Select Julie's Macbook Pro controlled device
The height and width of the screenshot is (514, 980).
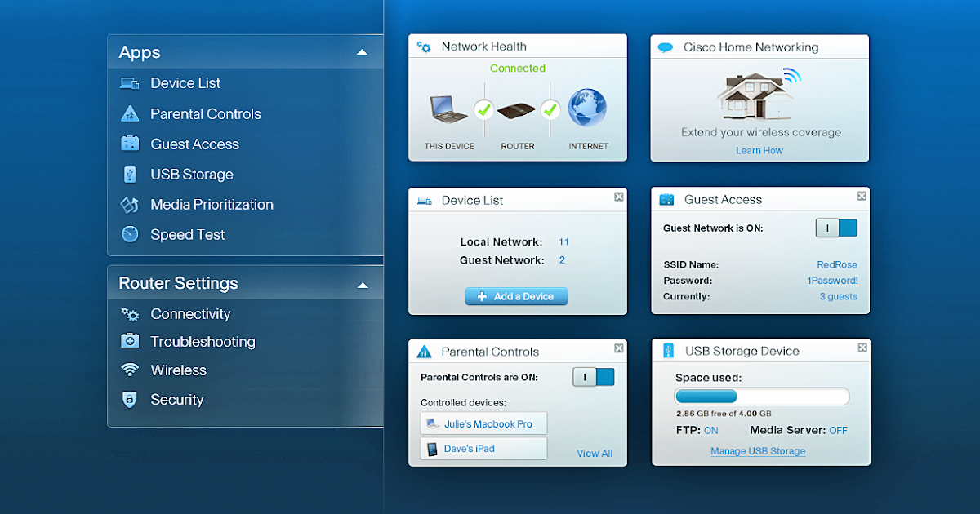(483, 423)
